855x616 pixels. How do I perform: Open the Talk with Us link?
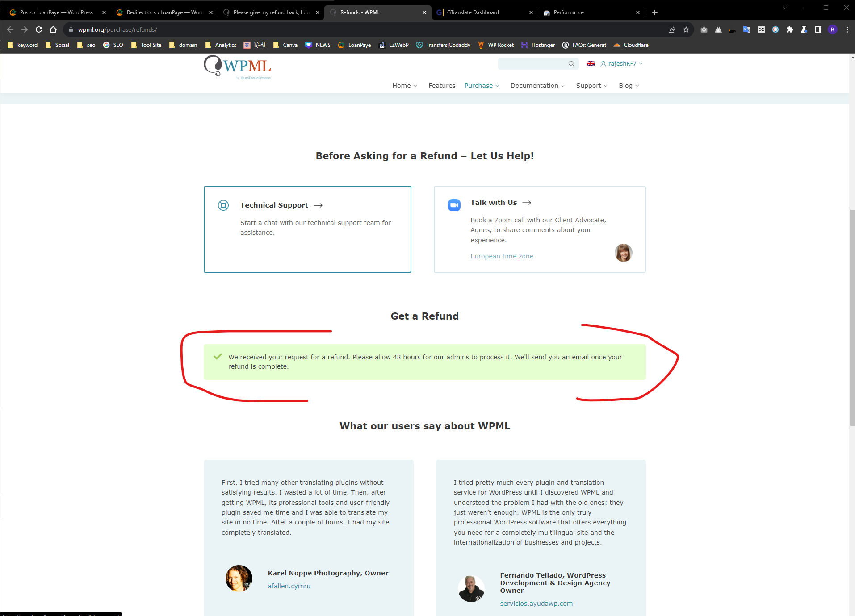[501, 203]
